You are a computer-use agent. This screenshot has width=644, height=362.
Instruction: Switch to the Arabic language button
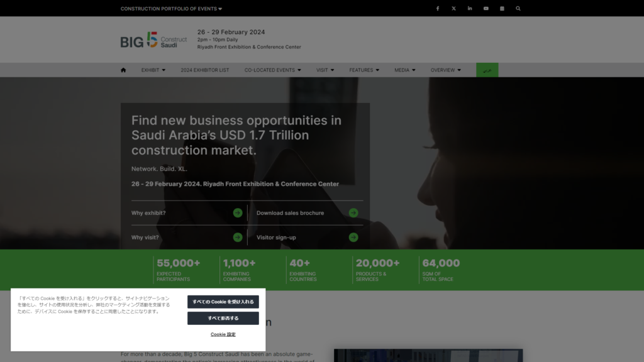(x=487, y=70)
